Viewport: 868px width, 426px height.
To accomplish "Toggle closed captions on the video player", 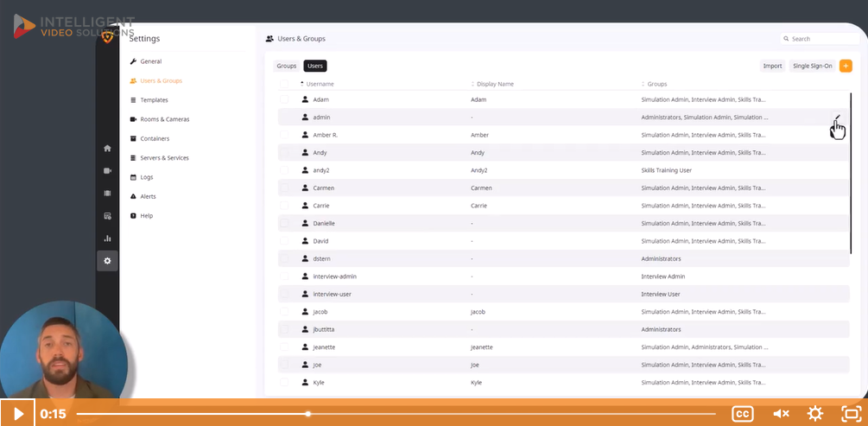I will (x=742, y=414).
